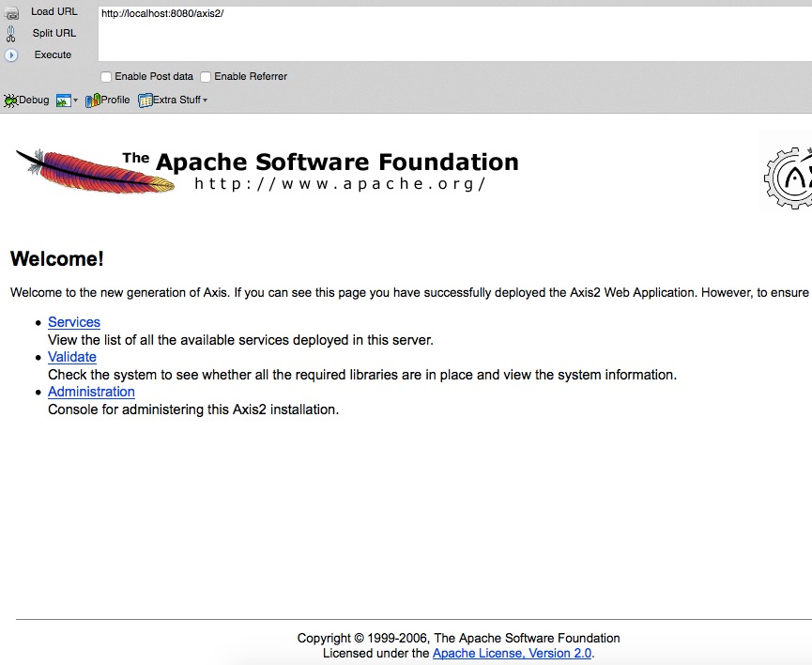
Task: Open the Validate link
Action: [x=72, y=357]
